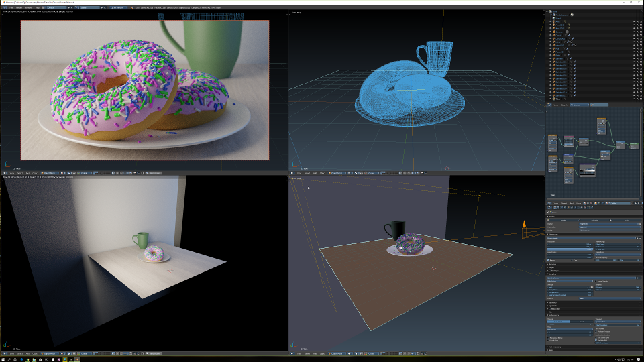Open the Render properties tab icon
The width and height of the screenshot is (644, 362).
[555, 208]
